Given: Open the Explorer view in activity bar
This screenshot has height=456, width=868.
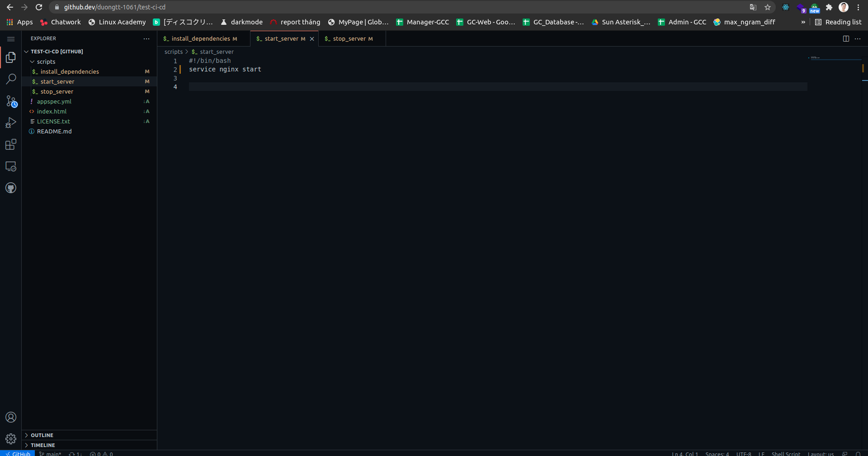Looking at the screenshot, I should click(x=11, y=57).
